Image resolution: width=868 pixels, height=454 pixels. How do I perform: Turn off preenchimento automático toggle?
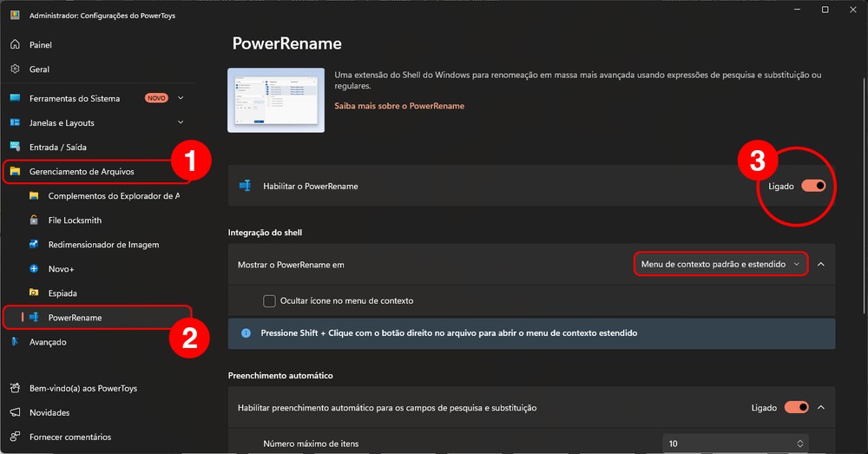(x=796, y=407)
